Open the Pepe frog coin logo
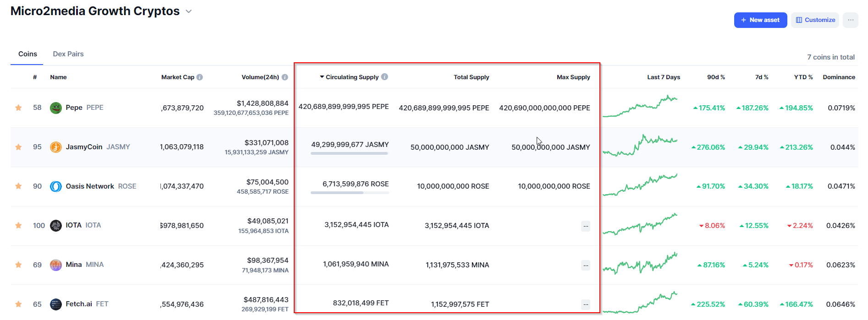This screenshot has height=320, width=868. 56,108
